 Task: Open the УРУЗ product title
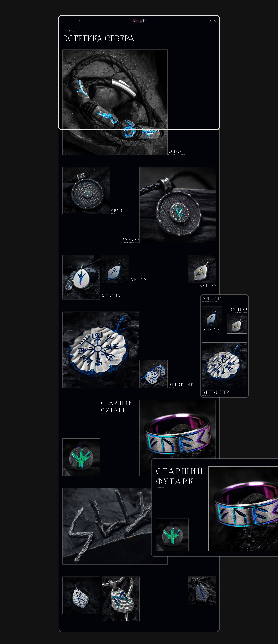pyautogui.click(x=116, y=210)
